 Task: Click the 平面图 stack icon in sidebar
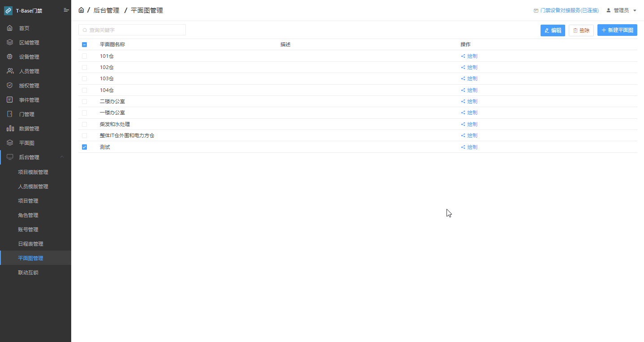coord(10,143)
